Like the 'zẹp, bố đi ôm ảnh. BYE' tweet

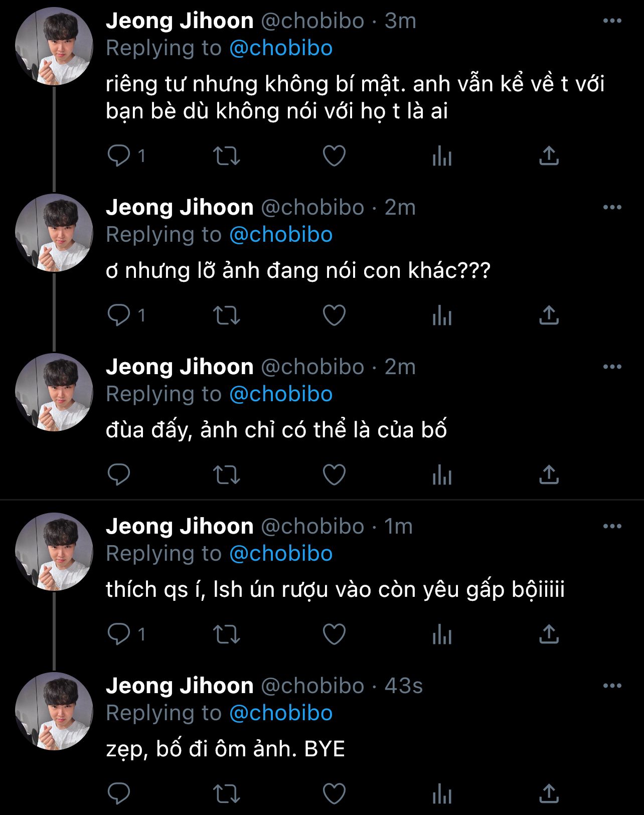[334, 793]
